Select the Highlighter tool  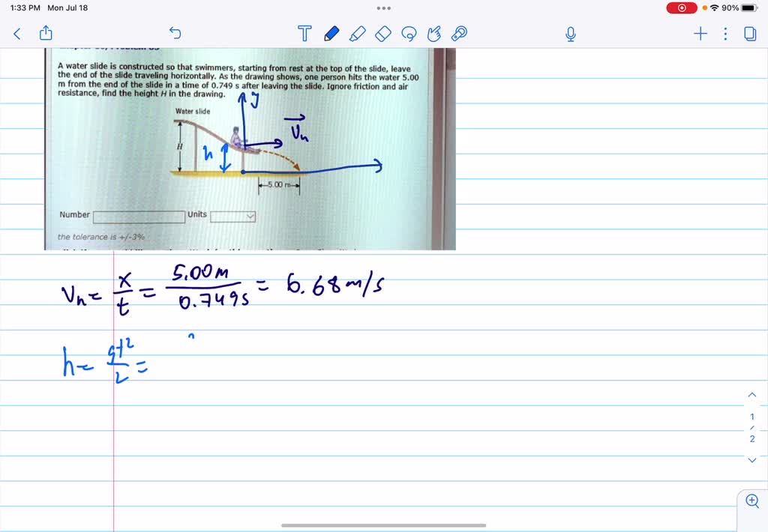(358, 33)
